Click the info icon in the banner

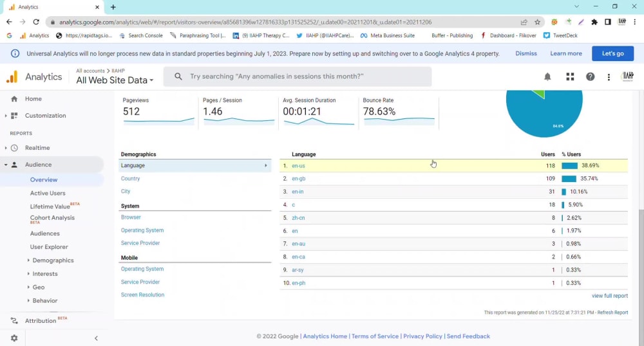click(x=15, y=53)
